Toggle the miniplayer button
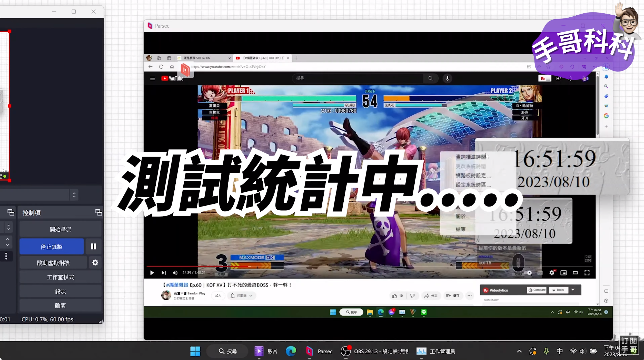The height and width of the screenshot is (360, 644). point(563,273)
